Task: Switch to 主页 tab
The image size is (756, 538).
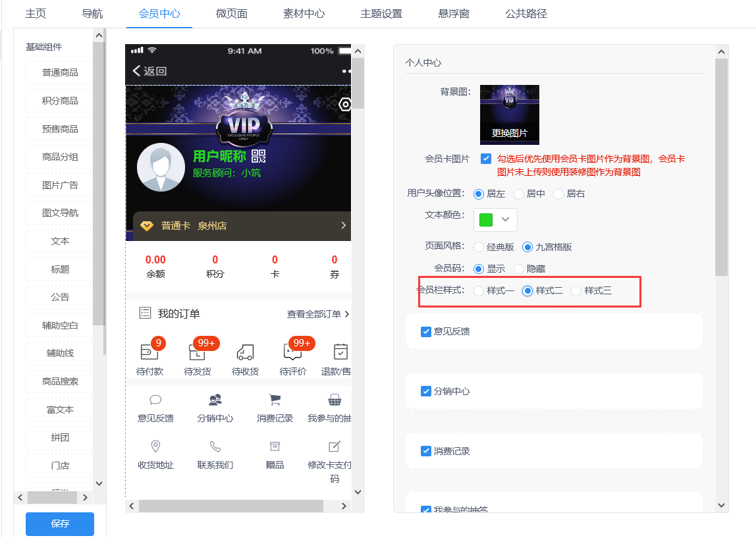Action: coord(36,13)
